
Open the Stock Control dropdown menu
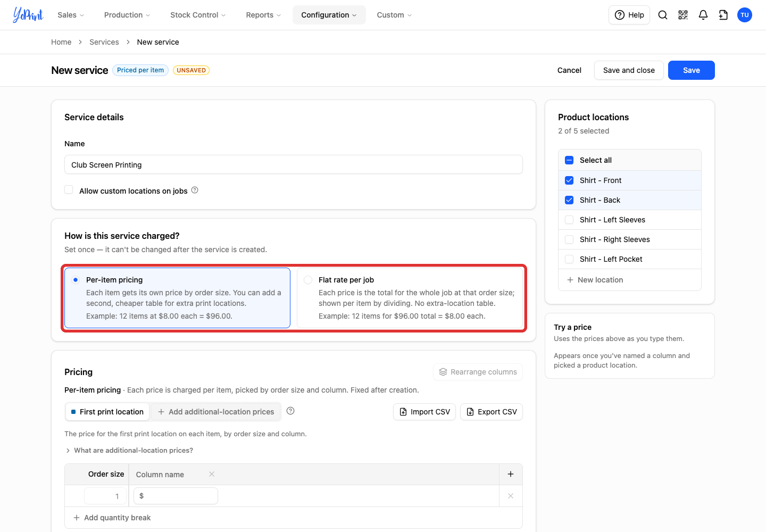[198, 15]
